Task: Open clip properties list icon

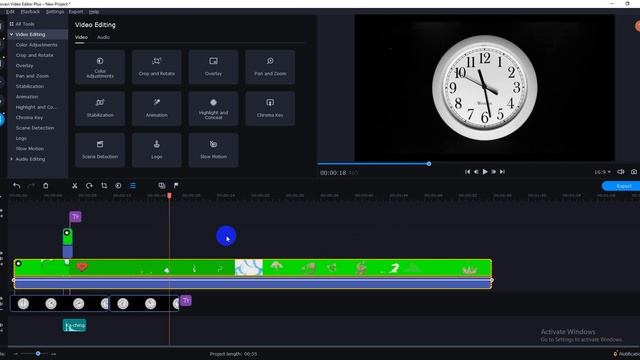Action: 133,186
